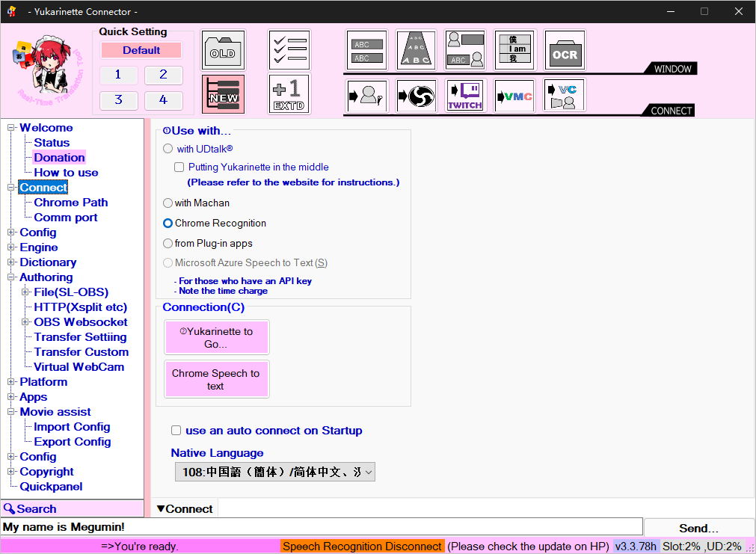Collapse the Welcome tree node
The image size is (756, 554).
click(x=11, y=128)
